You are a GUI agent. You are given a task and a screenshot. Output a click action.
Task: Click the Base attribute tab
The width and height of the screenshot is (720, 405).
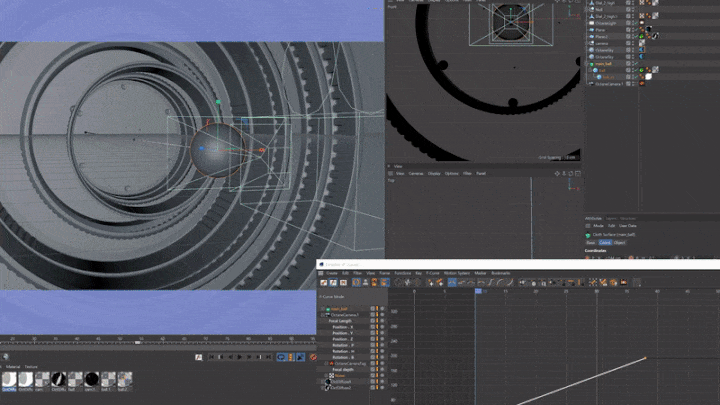[591, 242]
